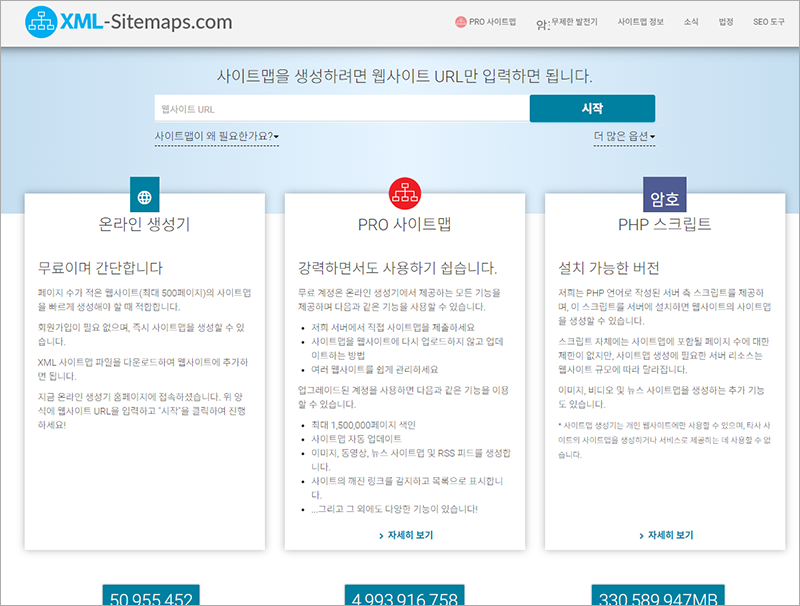This screenshot has width=800, height=606.
Task: Click the red PRO sitemap icon in navigation
Action: 460,21
